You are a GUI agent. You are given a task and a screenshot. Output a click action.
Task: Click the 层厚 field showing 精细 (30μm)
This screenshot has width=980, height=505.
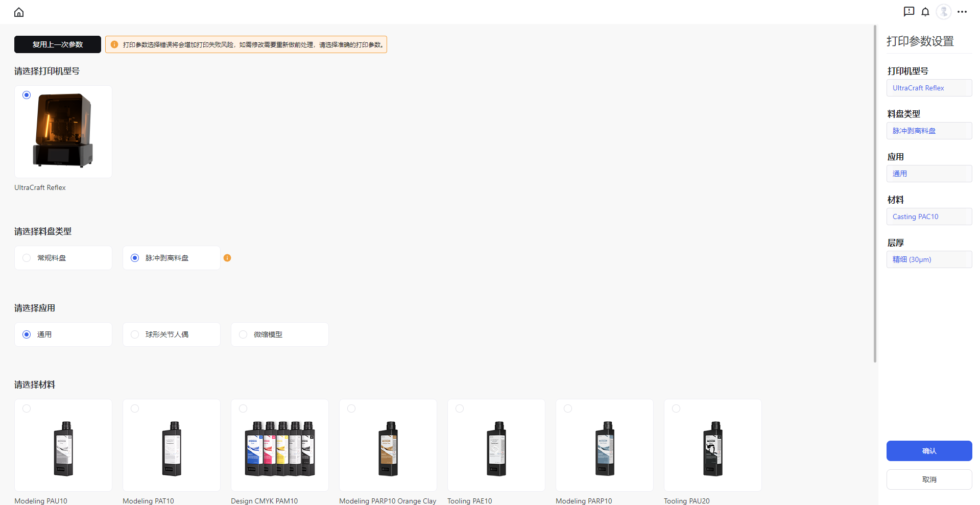[x=929, y=259]
